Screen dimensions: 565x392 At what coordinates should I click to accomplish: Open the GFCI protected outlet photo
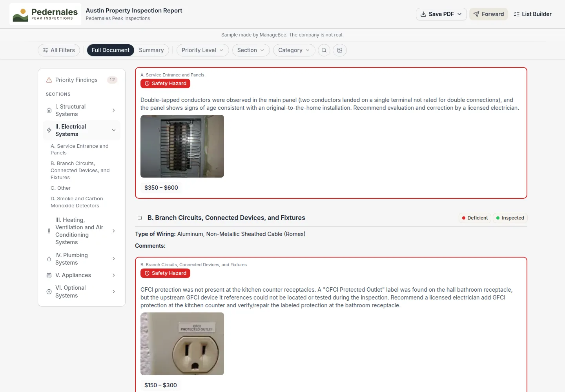point(182,344)
